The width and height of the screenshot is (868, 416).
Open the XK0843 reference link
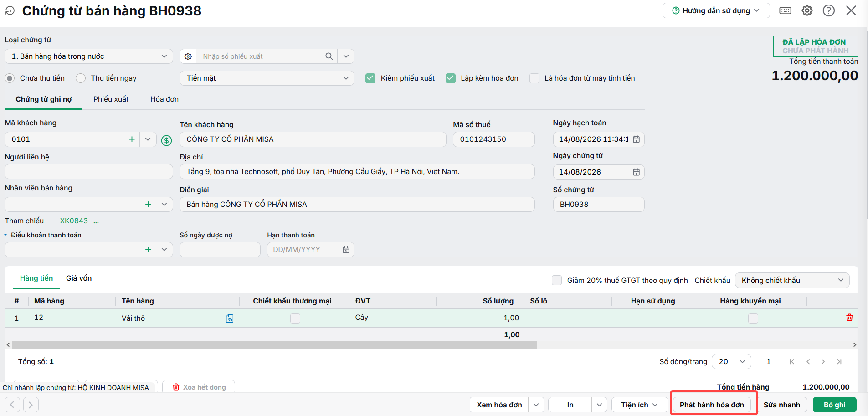click(x=74, y=221)
